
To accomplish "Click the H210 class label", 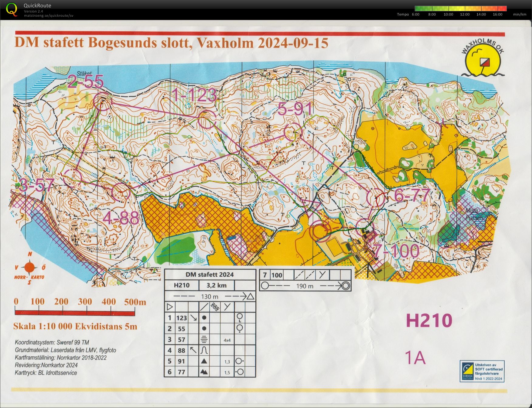I will point(429,320).
